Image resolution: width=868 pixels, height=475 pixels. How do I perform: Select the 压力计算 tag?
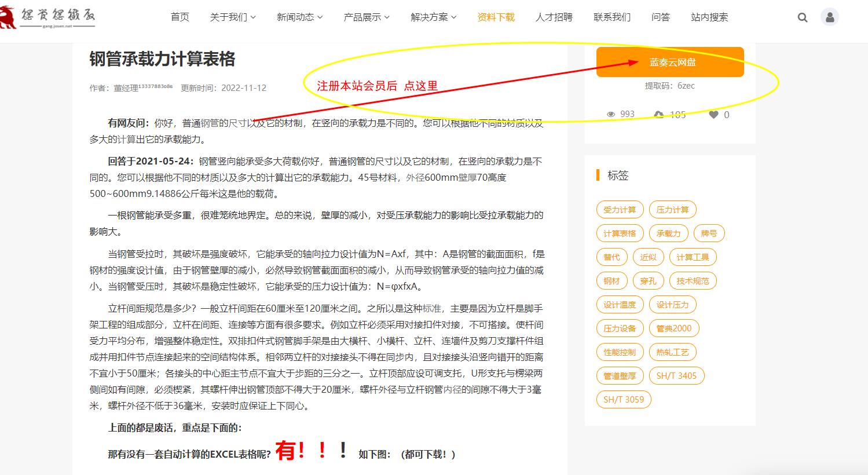click(x=673, y=210)
